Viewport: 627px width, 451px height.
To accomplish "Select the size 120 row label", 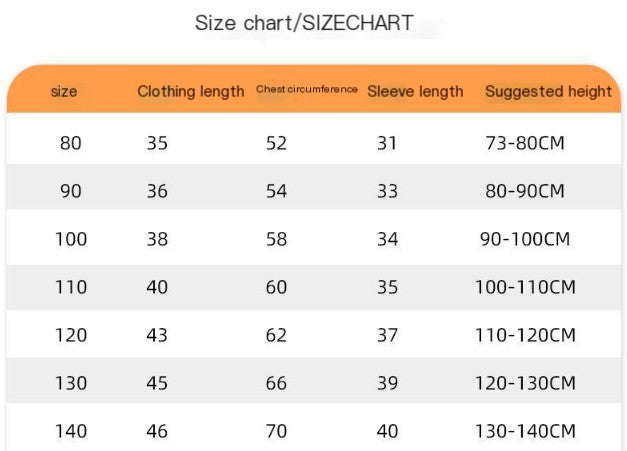I will point(71,335).
